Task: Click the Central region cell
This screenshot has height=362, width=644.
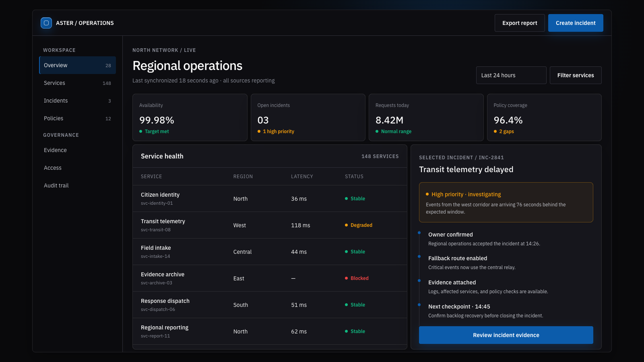Action: point(242,252)
